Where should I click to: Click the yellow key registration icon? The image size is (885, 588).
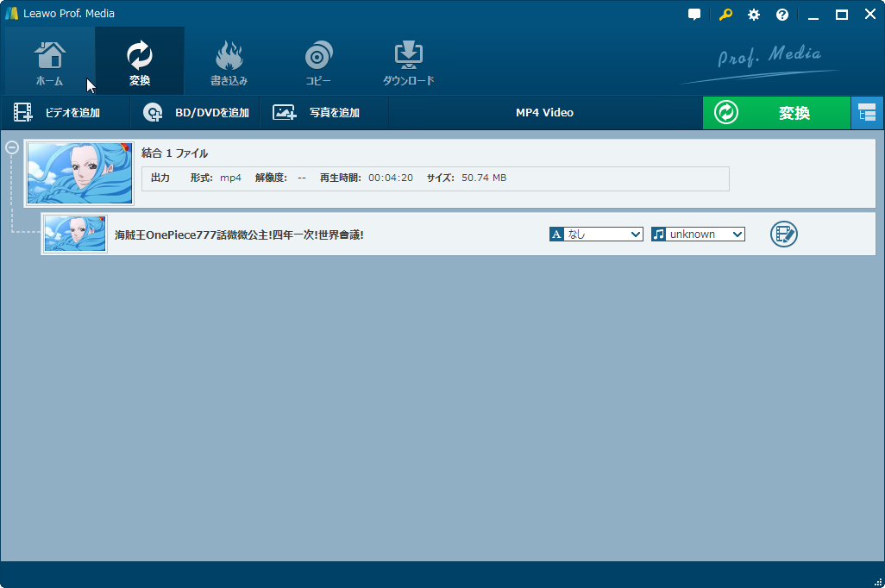tap(725, 15)
